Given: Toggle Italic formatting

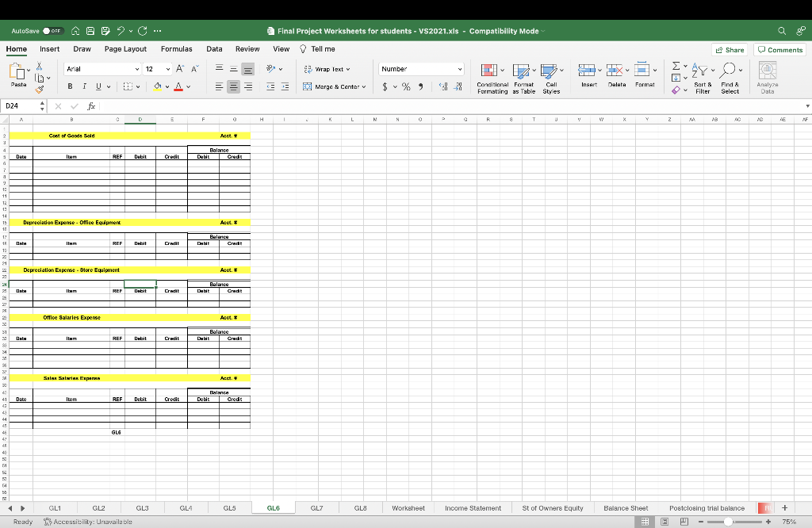Looking at the screenshot, I should click(x=84, y=86).
